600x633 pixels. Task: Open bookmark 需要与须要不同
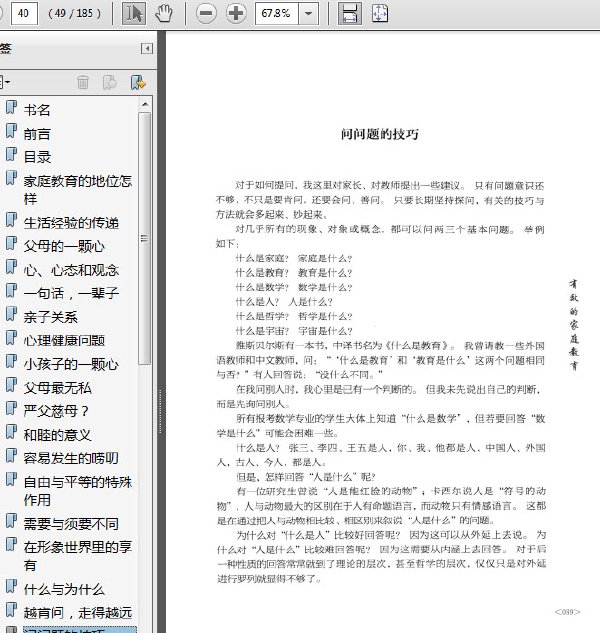[71, 524]
